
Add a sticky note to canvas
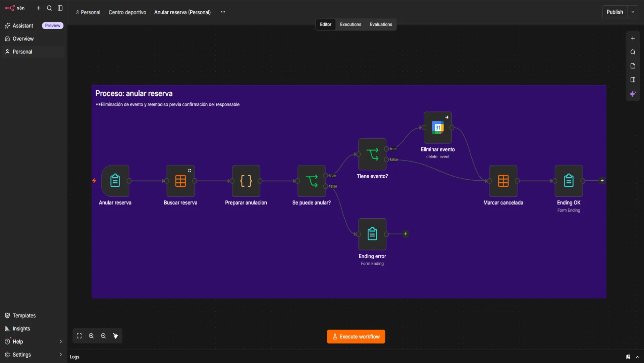[x=633, y=66]
